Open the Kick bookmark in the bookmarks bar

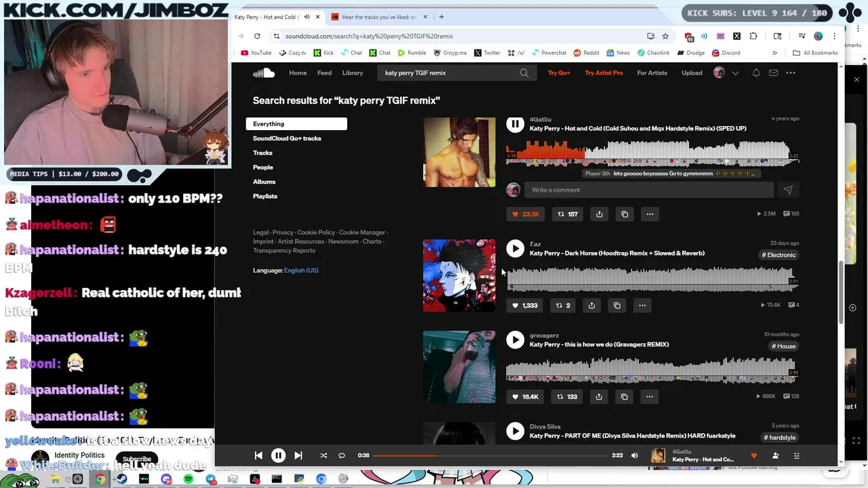coord(323,53)
